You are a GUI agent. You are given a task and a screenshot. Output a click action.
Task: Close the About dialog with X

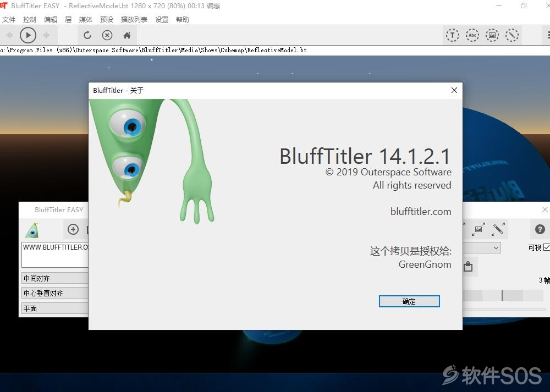(x=454, y=91)
